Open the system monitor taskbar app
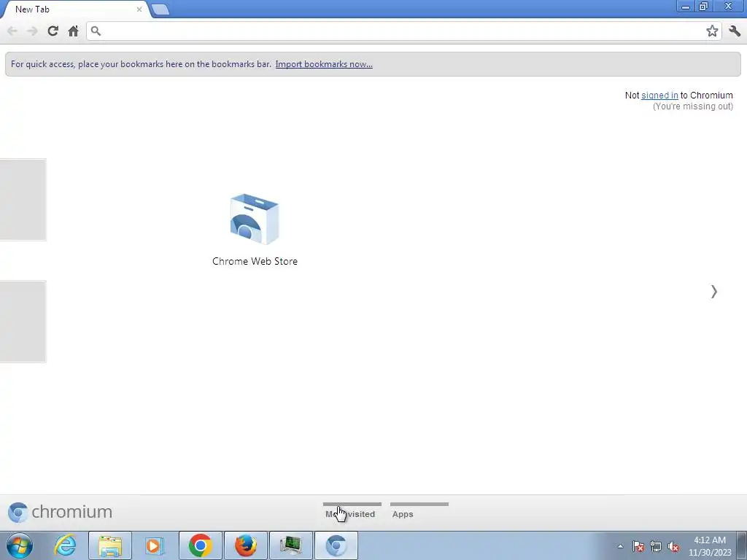747x560 pixels. (290, 545)
